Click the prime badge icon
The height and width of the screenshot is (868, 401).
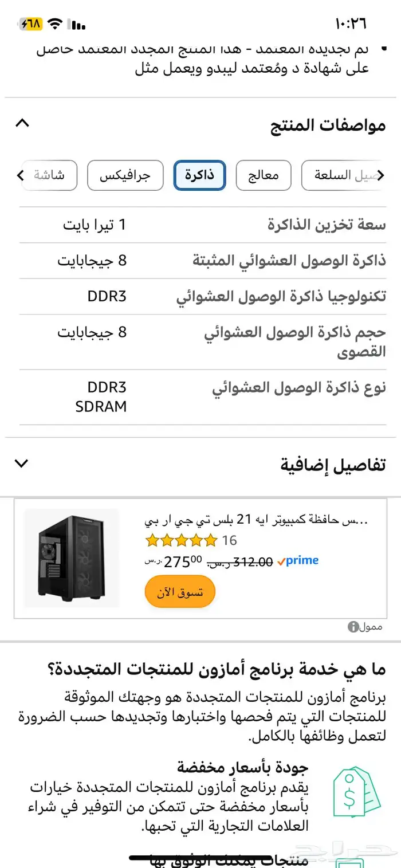click(x=298, y=561)
